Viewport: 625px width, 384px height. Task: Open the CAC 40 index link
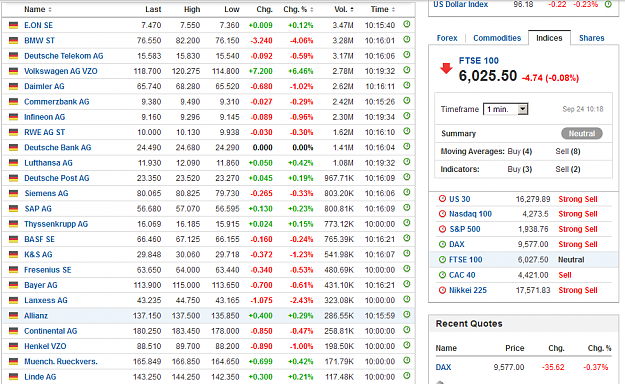(x=462, y=275)
